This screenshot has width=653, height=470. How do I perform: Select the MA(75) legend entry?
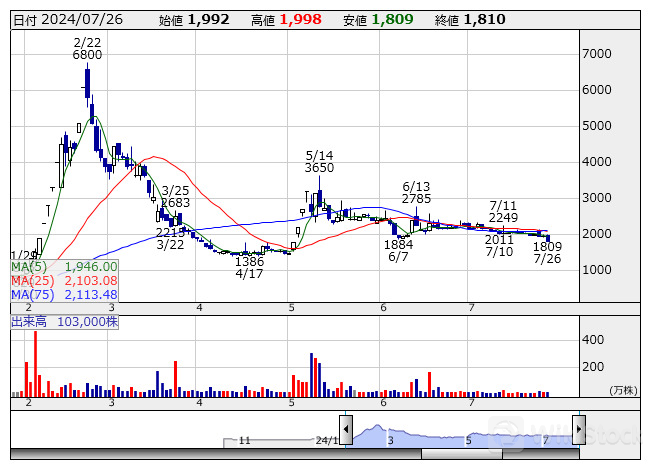point(64,295)
